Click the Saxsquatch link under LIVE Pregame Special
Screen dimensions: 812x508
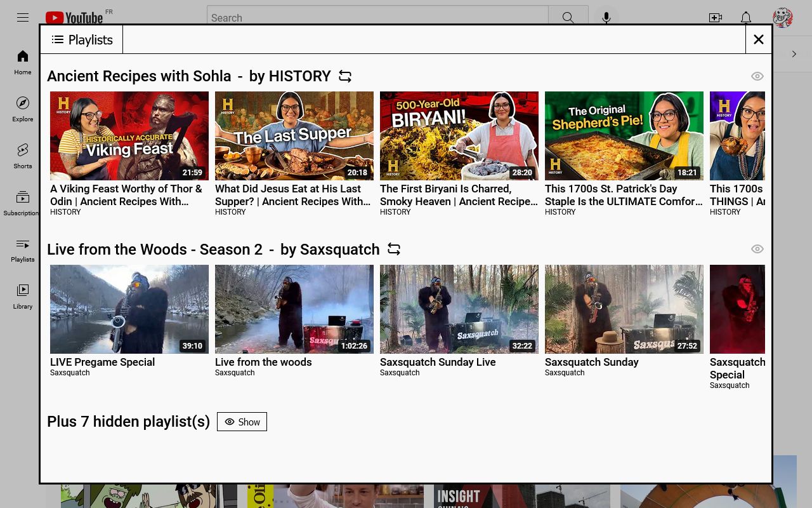click(x=70, y=373)
